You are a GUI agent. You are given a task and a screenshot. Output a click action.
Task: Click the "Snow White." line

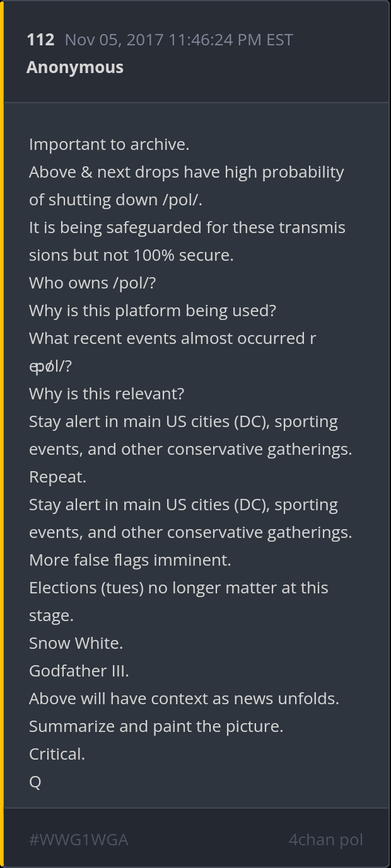[76, 643]
